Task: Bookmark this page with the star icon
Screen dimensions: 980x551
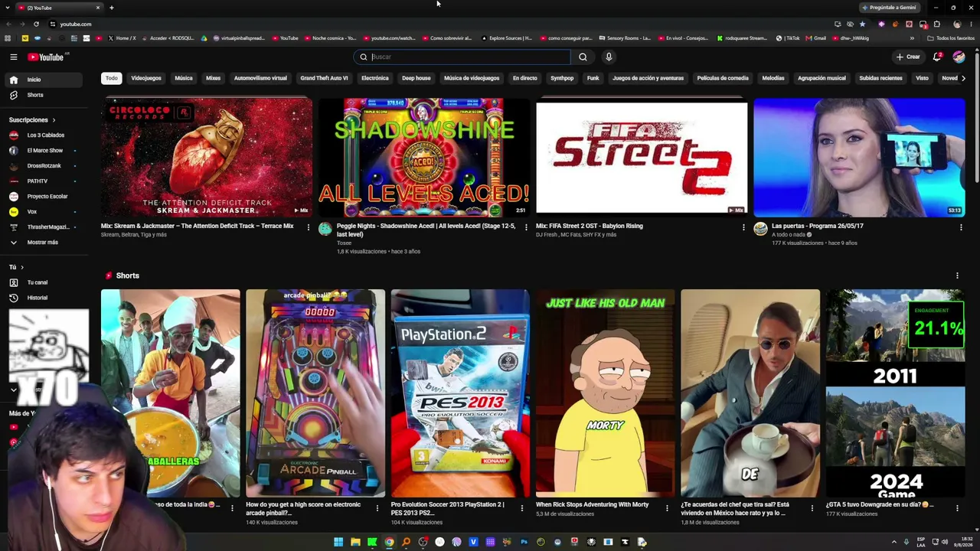Action: pos(862,24)
